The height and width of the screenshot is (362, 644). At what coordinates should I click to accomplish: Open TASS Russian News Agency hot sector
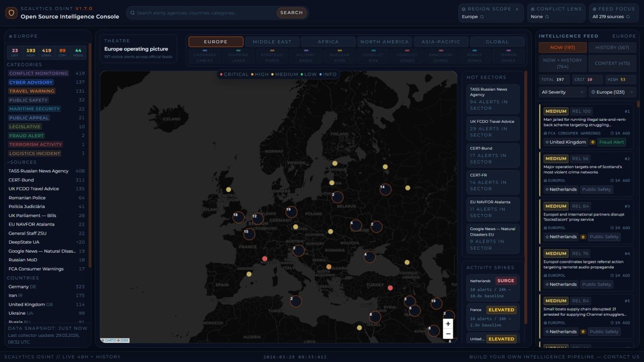point(493,99)
